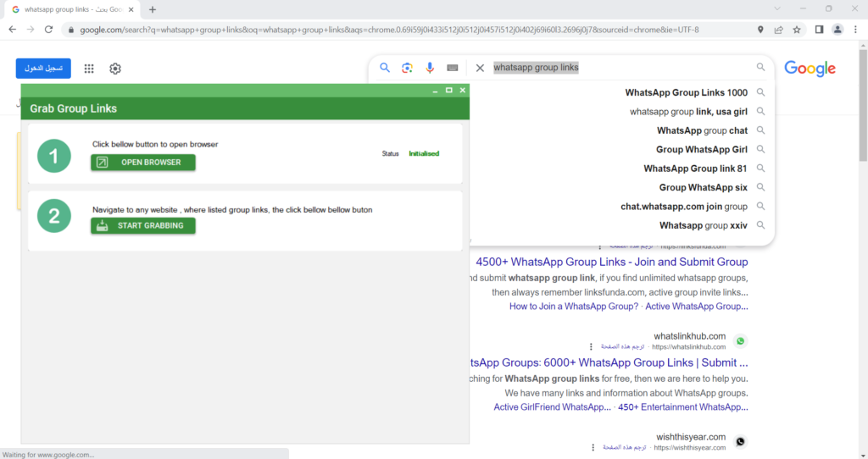Viewport: 868px width, 459px height.
Task: Click the page vertical scrollbar
Action: click(863, 105)
